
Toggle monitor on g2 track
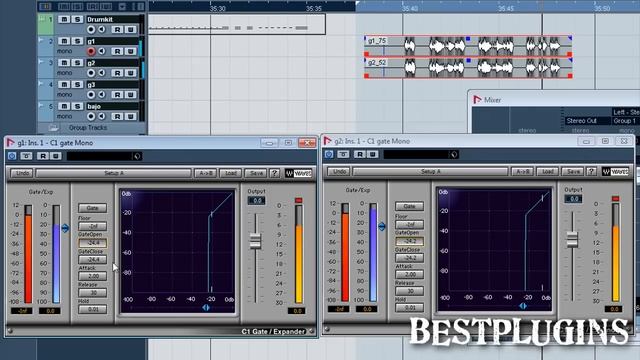coord(102,73)
